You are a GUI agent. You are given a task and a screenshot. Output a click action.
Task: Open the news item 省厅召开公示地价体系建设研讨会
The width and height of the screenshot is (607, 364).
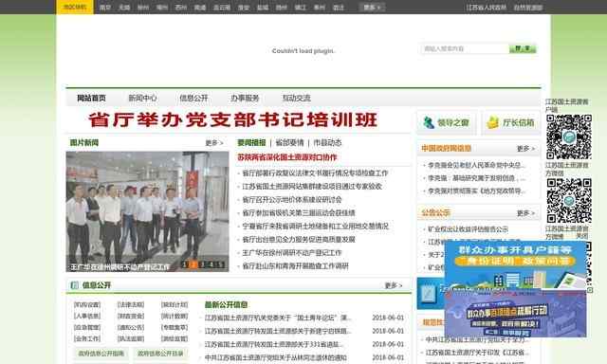[x=292, y=200]
